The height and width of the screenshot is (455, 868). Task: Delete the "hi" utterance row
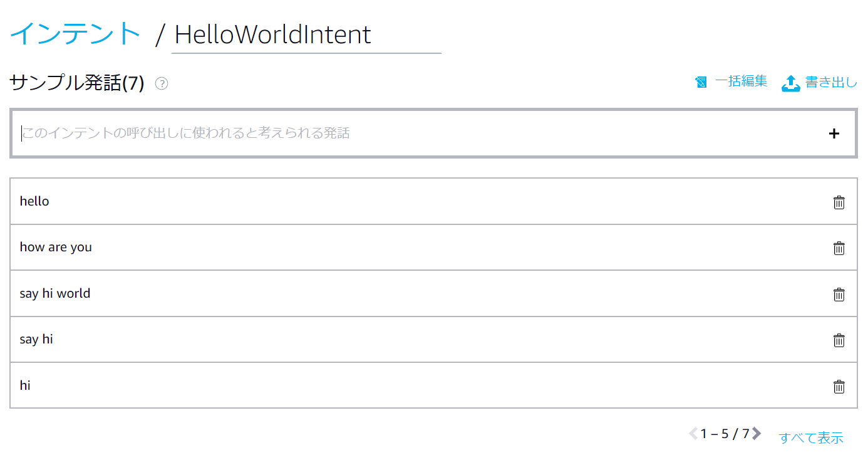point(839,387)
